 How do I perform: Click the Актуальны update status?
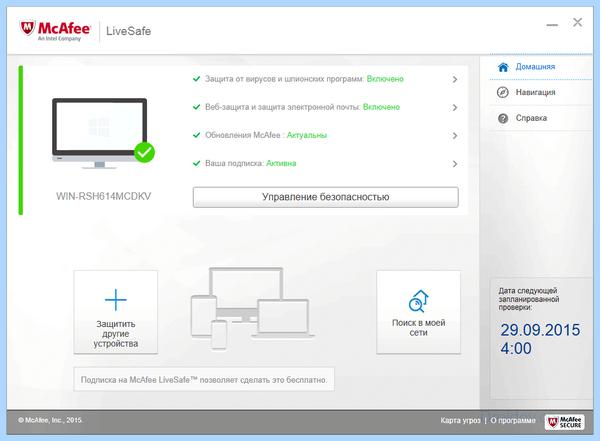point(307,135)
